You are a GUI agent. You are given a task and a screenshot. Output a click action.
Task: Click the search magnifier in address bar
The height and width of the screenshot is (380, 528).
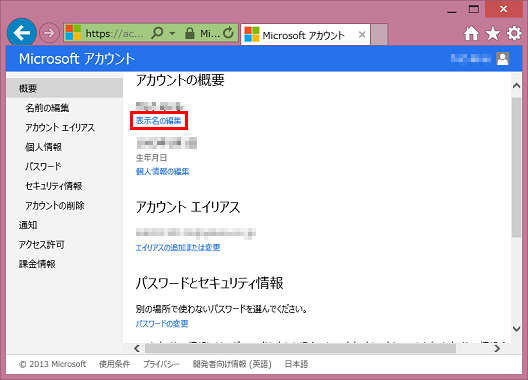pyautogui.click(x=157, y=33)
